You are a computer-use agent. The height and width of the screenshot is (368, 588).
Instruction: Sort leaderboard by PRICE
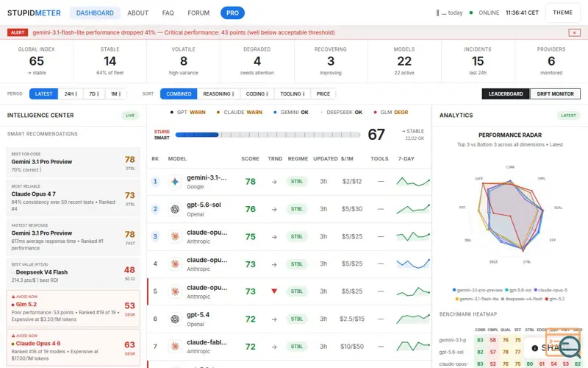(x=323, y=94)
